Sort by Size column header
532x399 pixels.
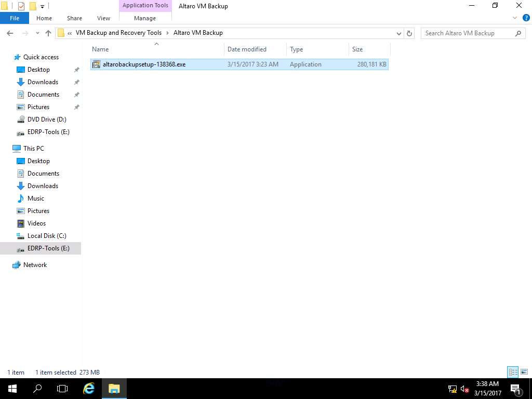point(369,49)
